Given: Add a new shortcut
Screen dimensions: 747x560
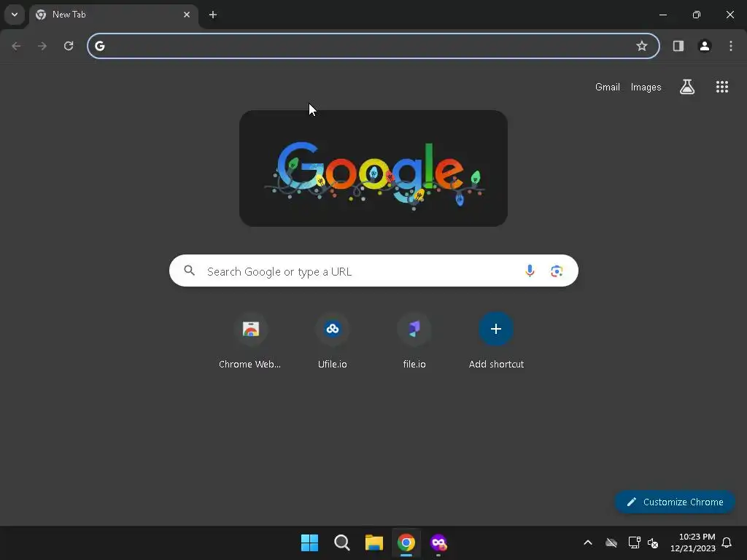Looking at the screenshot, I should point(496,341).
